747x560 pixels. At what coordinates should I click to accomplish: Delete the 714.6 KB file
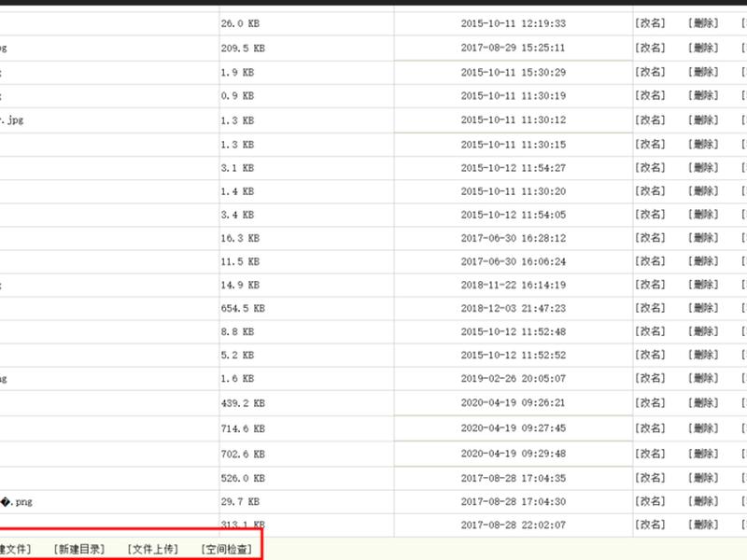[703, 428]
